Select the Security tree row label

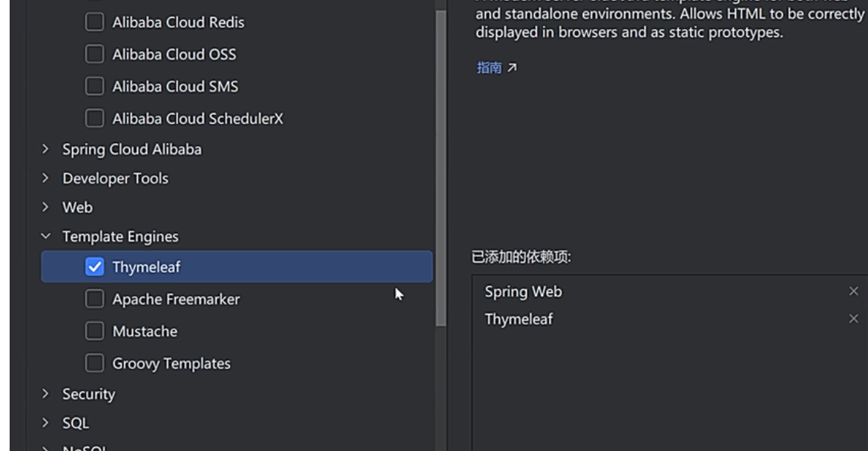tap(88, 394)
